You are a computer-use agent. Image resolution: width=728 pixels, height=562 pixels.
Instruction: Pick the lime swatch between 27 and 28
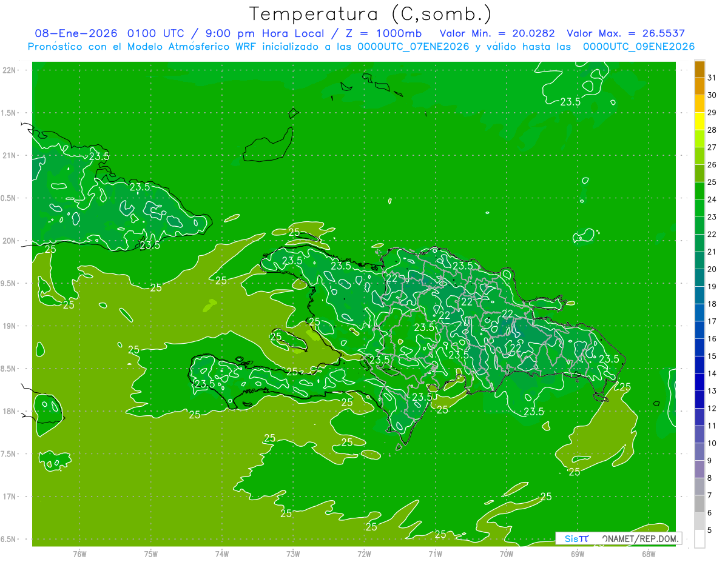pyautogui.click(x=699, y=139)
